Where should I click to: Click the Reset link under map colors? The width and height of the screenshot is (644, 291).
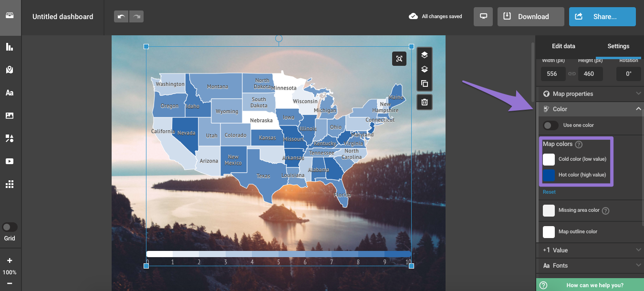pos(549,192)
